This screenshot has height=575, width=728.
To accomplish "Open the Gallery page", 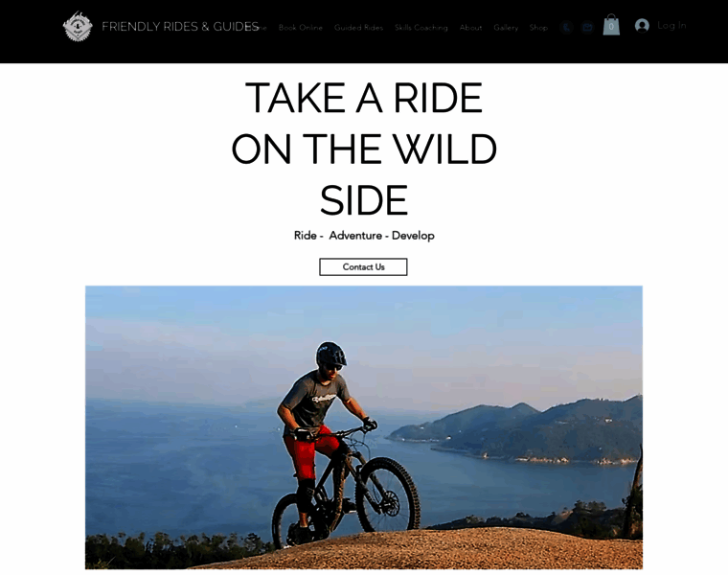I will pos(506,28).
